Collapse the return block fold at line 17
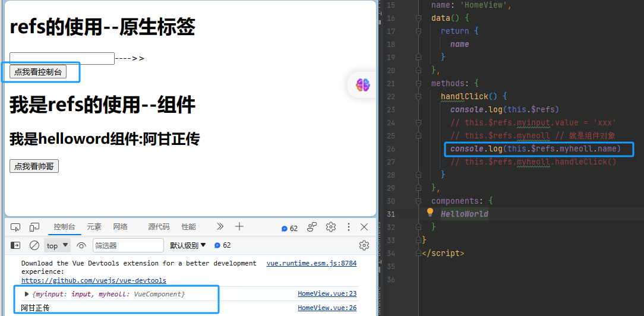Image resolution: width=644 pixels, height=316 pixels. pyautogui.click(x=418, y=31)
